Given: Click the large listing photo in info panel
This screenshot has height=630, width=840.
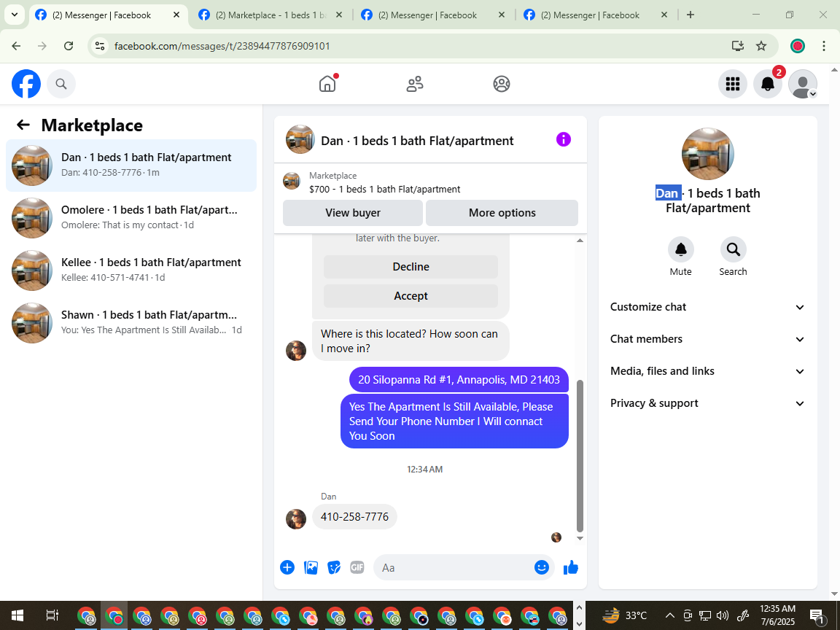Looking at the screenshot, I should (708, 154).
